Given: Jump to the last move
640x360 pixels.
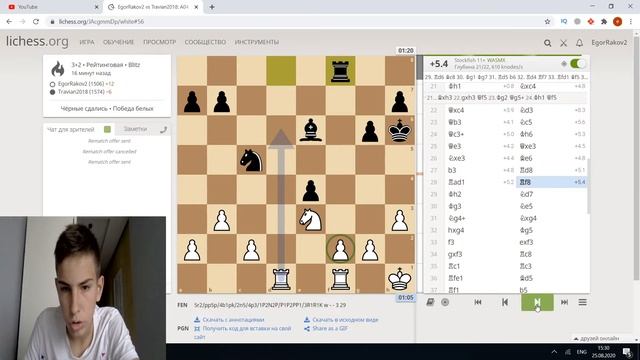Looking at the screenshot, I should [564, 302].
